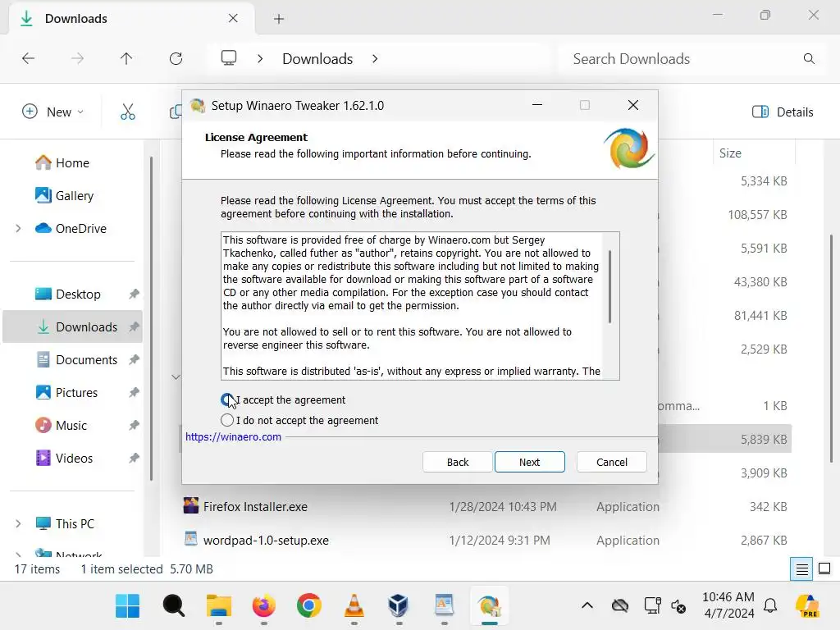This screenshot has width=840, height=630.
Task: Open the New dropdown menu
Action: click(52, 112)
